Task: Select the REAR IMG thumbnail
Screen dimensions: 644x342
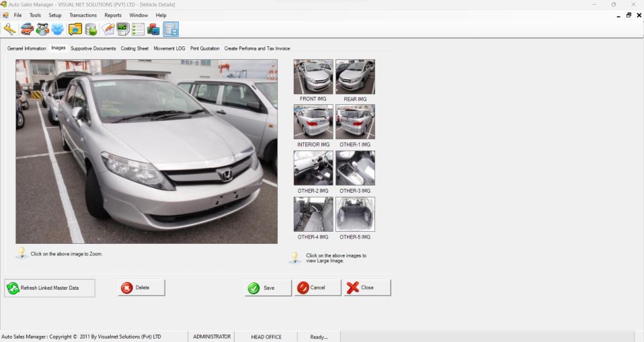Action: point(355,77)
